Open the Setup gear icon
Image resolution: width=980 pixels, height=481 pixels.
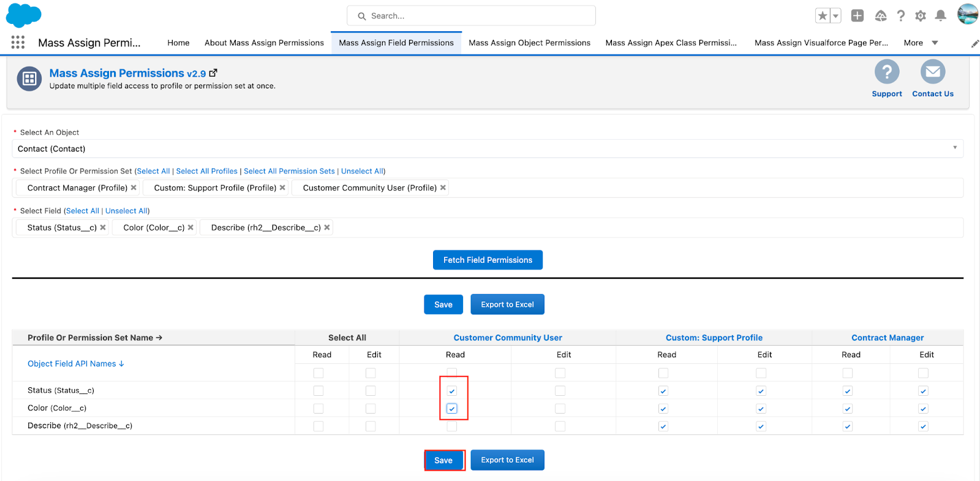[921, 16]
